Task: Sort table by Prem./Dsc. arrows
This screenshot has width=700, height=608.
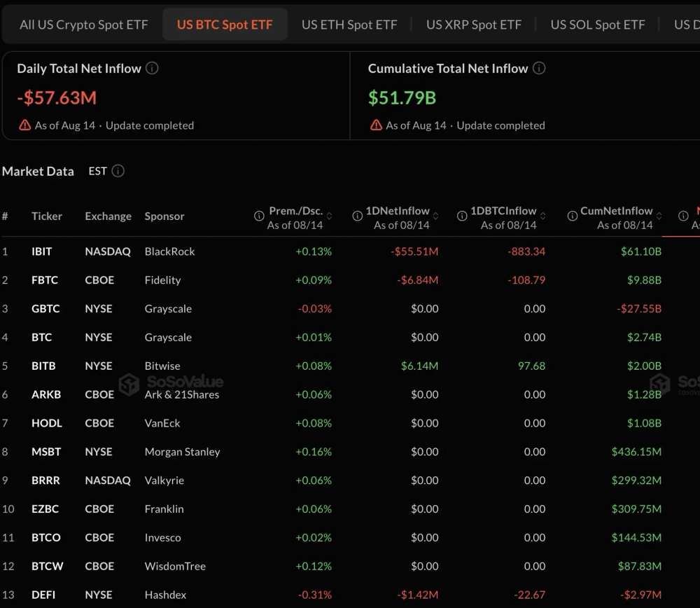Action: click(x=330, y=216)
